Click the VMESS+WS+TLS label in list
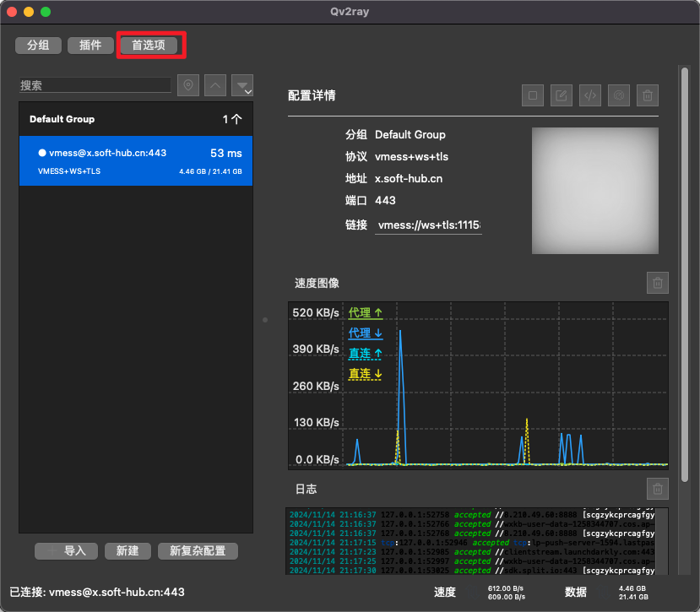700x612 pixels. pyautogui.click(x=69, y=171)
